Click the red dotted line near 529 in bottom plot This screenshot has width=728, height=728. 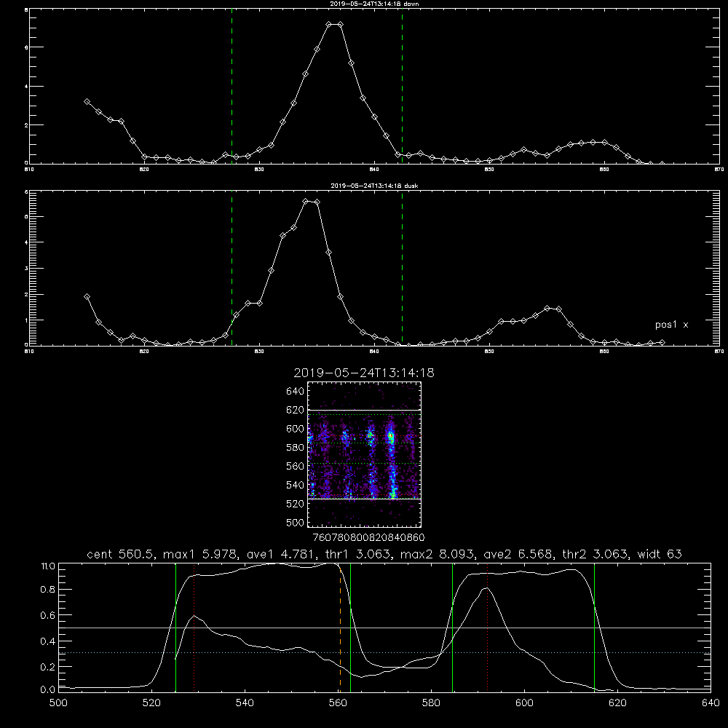(194, 628)
